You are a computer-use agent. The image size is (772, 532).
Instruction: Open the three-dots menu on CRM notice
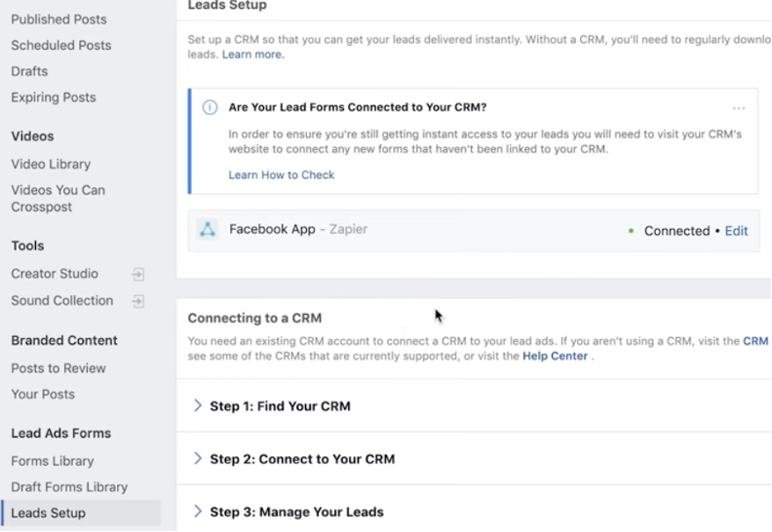tap(738, 108)
